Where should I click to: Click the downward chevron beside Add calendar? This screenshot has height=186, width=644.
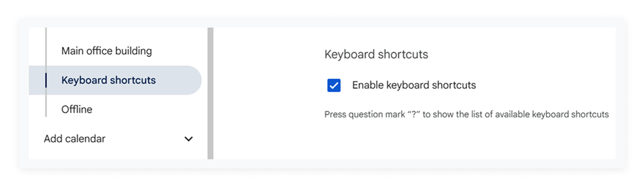(189, 139)
